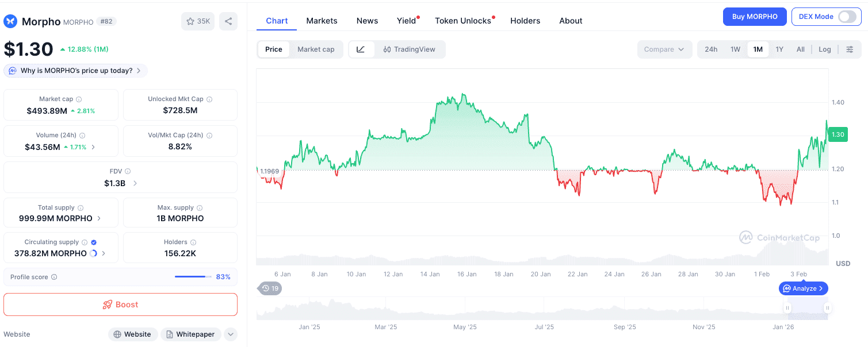Click the Buy MORPHO button
868x347 pixels.
[754, 17]
